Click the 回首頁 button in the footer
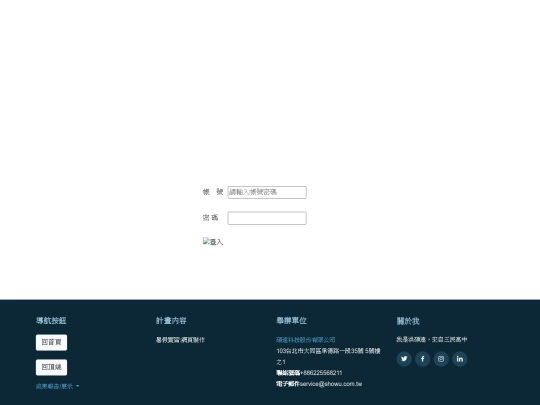540x405 pixels. coord(51,342)
